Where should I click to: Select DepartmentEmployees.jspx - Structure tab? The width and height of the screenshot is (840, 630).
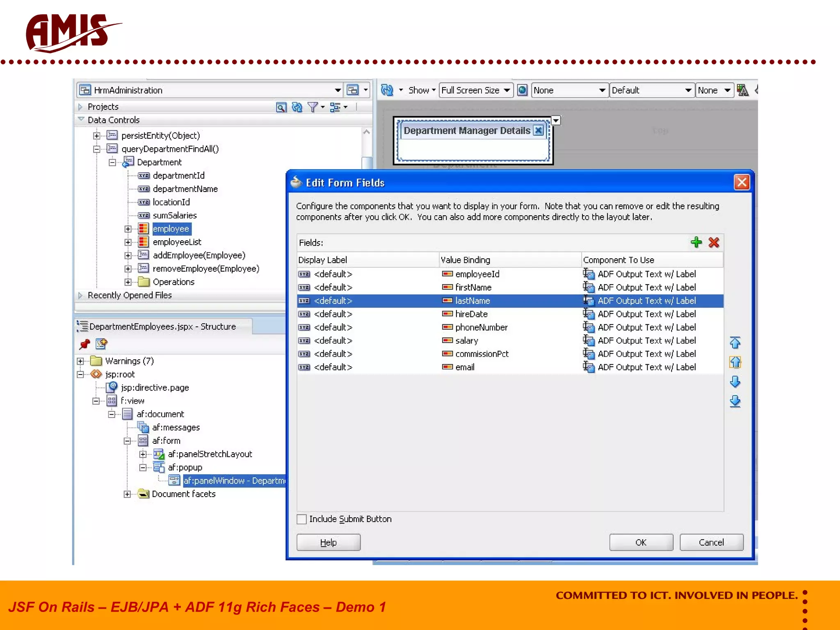(x=162, y=326)
